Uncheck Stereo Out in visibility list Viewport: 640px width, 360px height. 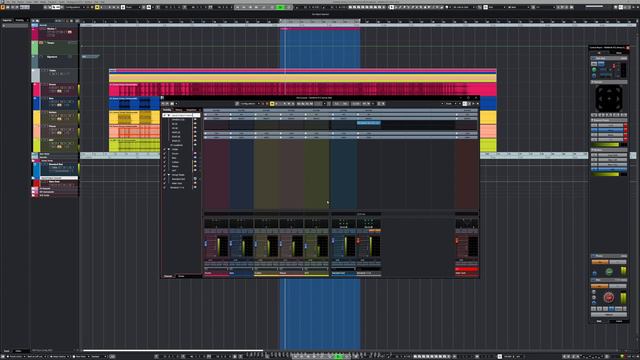164,183
